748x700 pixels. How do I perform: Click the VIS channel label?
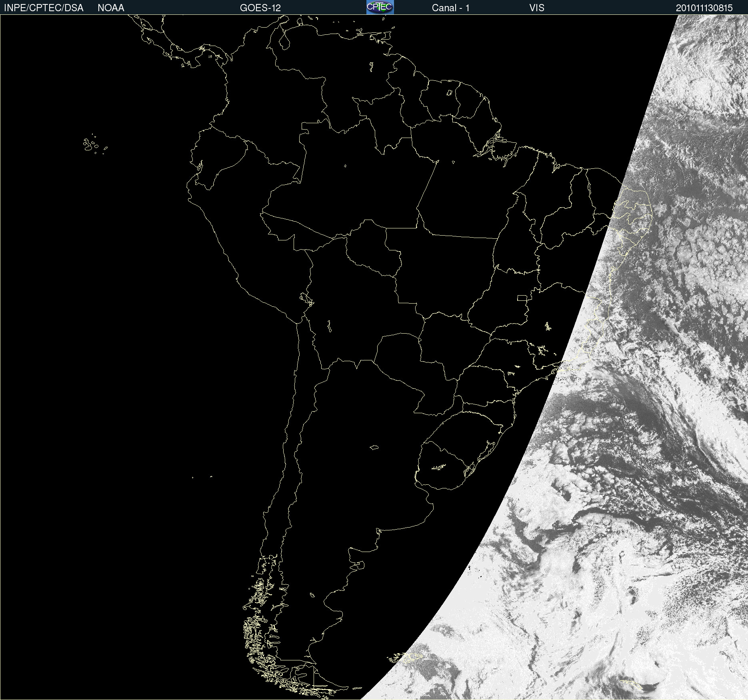point(537,8)
